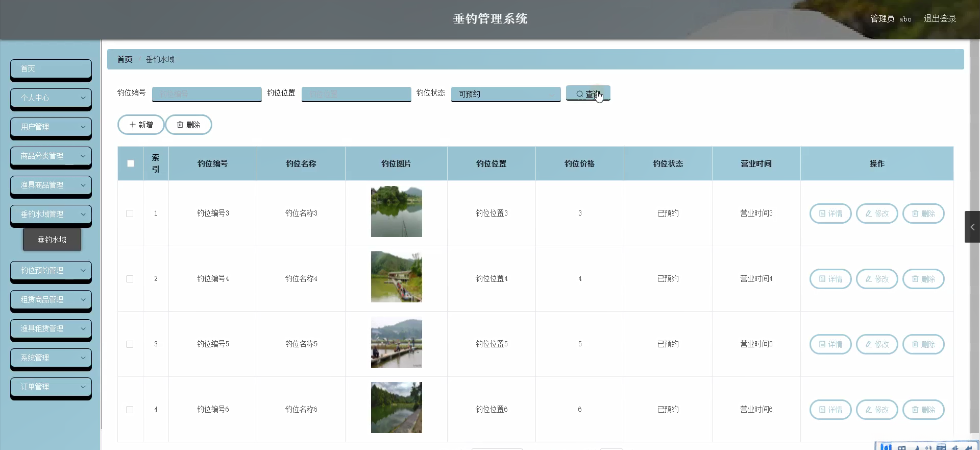
Task: Delete the 钓位编号4 row
Action: pos(923,279)
